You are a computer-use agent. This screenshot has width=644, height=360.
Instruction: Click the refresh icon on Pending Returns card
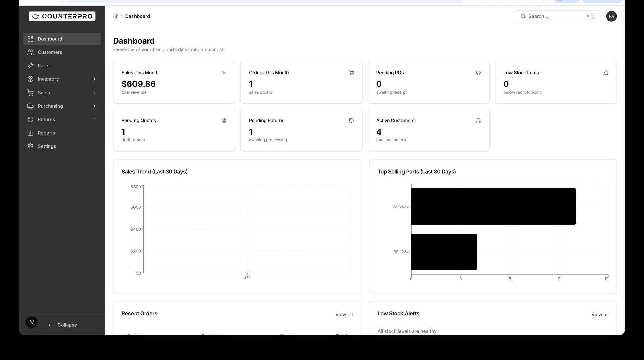(351, 120)
